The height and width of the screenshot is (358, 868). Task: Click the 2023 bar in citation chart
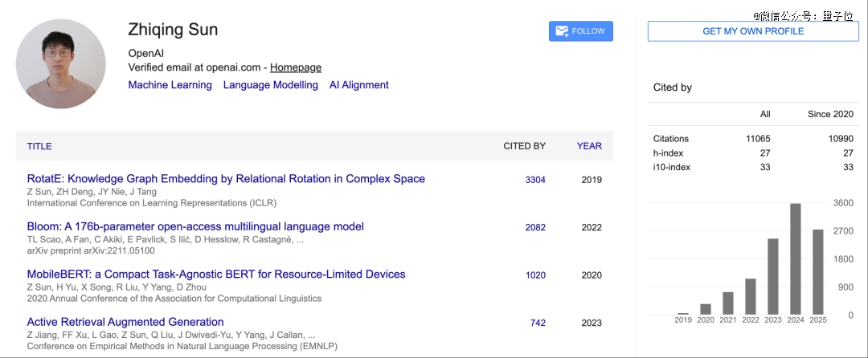click(773, 277)
